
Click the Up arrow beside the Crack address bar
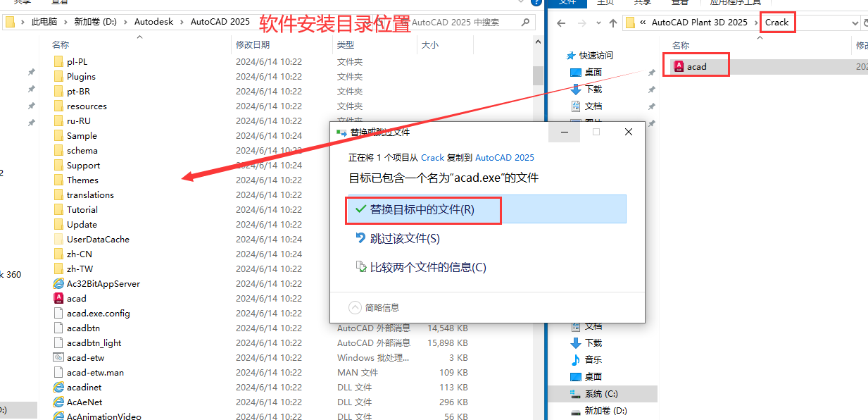(613, 23)
